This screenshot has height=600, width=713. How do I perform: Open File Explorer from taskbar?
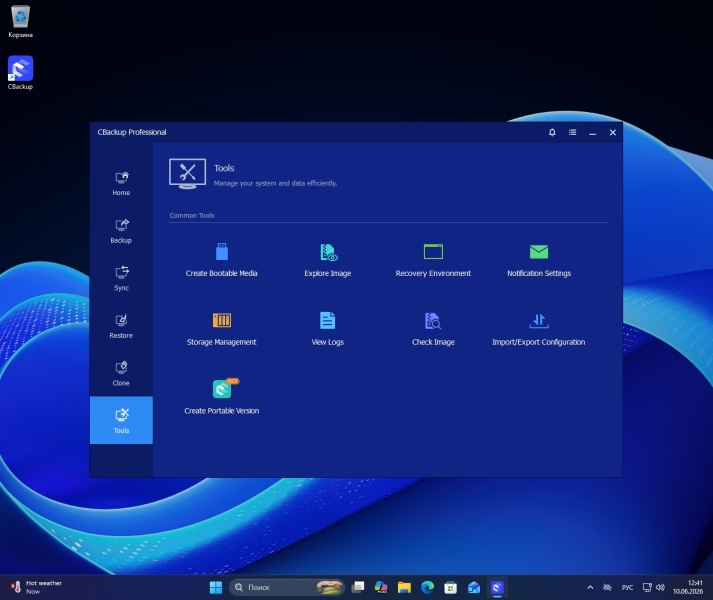point(404,587)
